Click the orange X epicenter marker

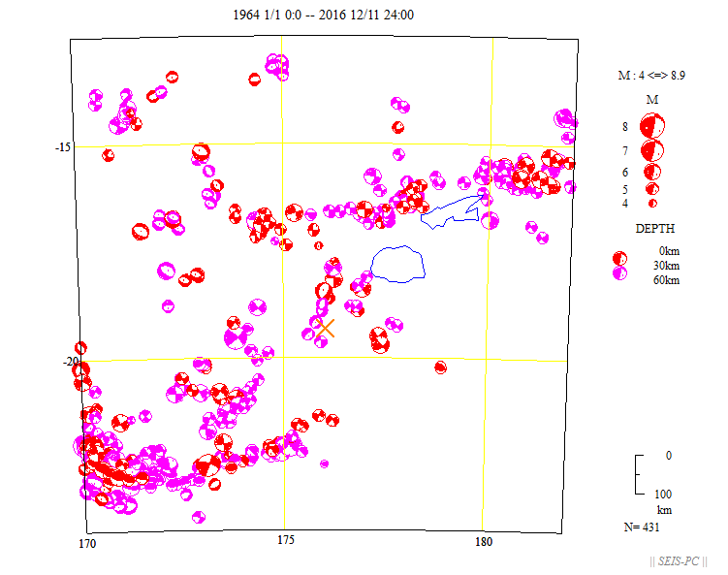pyautogui.click(x=326, y=328)
